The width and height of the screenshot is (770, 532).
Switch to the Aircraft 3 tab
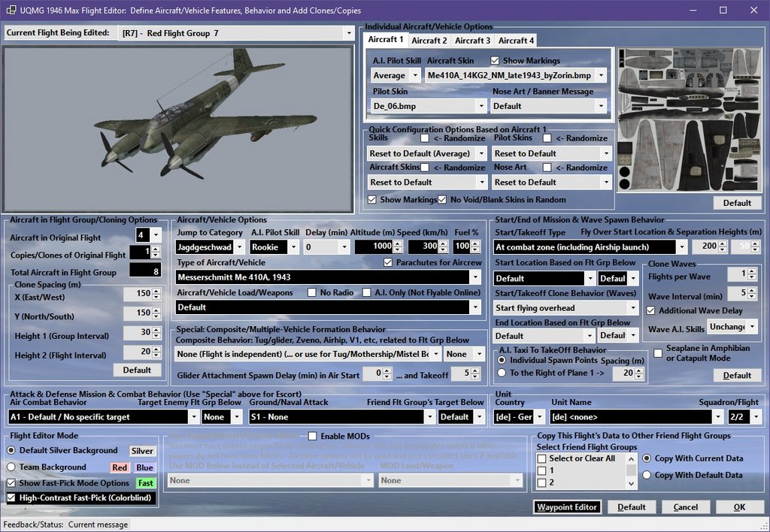[472, 41]
